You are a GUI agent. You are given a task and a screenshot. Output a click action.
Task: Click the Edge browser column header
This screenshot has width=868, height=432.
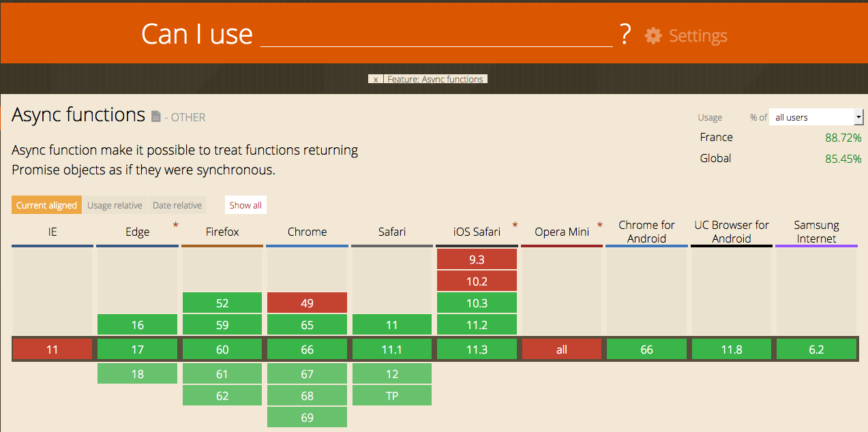click(x=137, y=232)
